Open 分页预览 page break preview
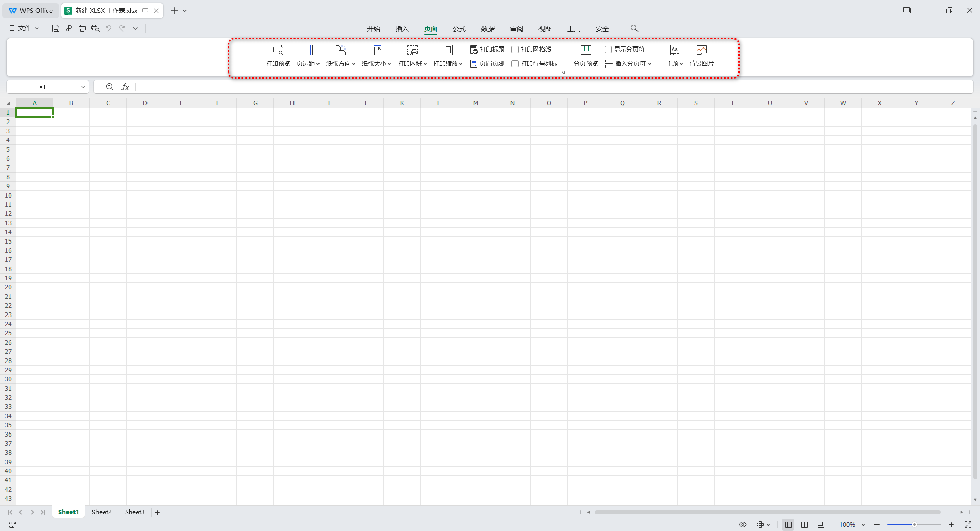The image size is (980, 531). click(x=585, y=56)
